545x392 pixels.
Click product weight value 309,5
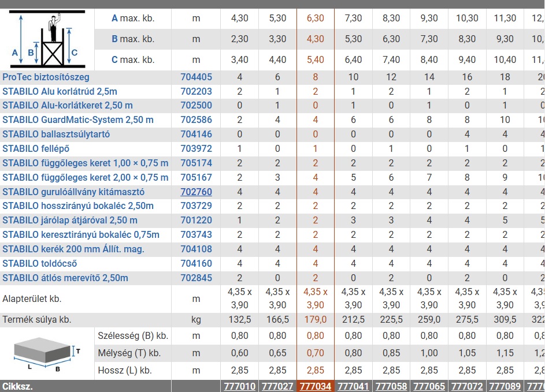(505, 319)
